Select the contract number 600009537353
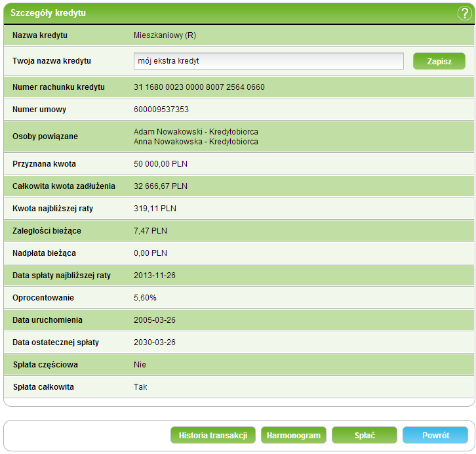476x454 pixels. 161,110
